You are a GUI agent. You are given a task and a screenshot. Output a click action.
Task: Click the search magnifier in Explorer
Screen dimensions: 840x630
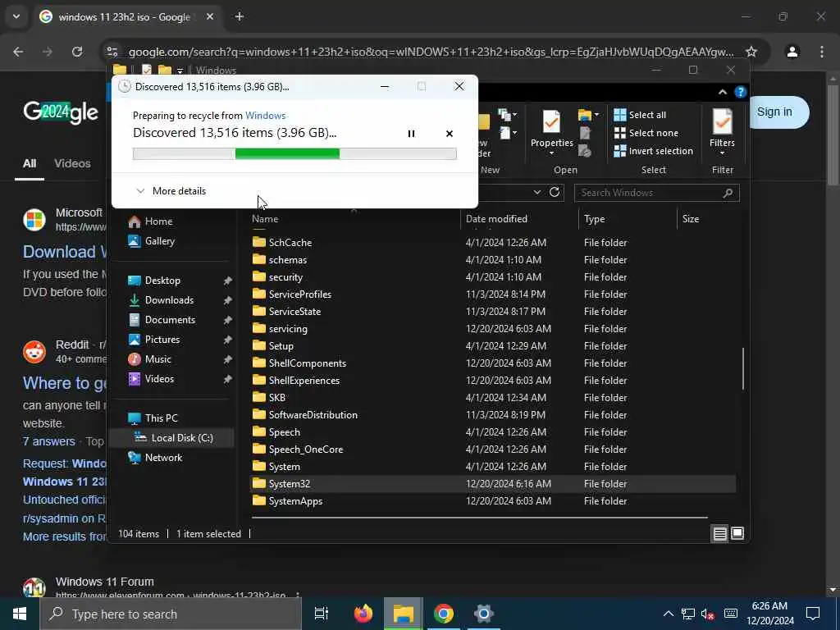click(728, 193)
